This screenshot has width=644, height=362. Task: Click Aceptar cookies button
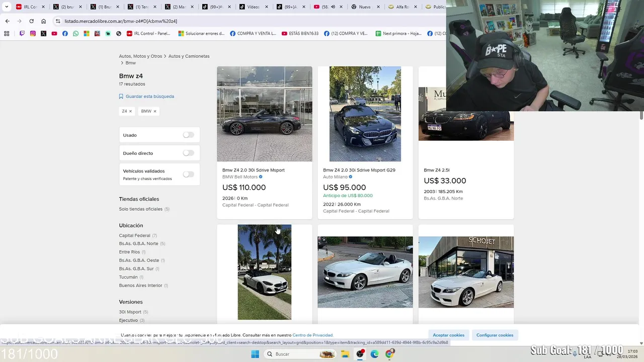tap(448, 335)
